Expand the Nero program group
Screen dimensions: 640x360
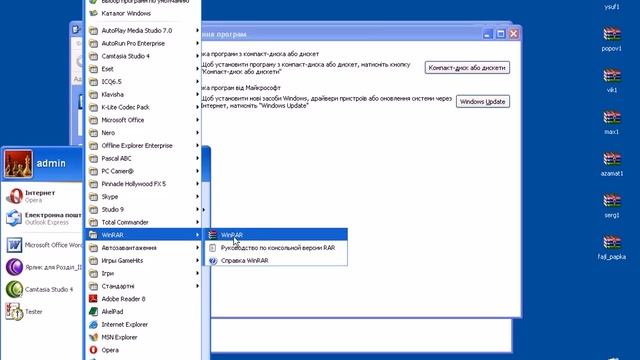coord(144,133)
